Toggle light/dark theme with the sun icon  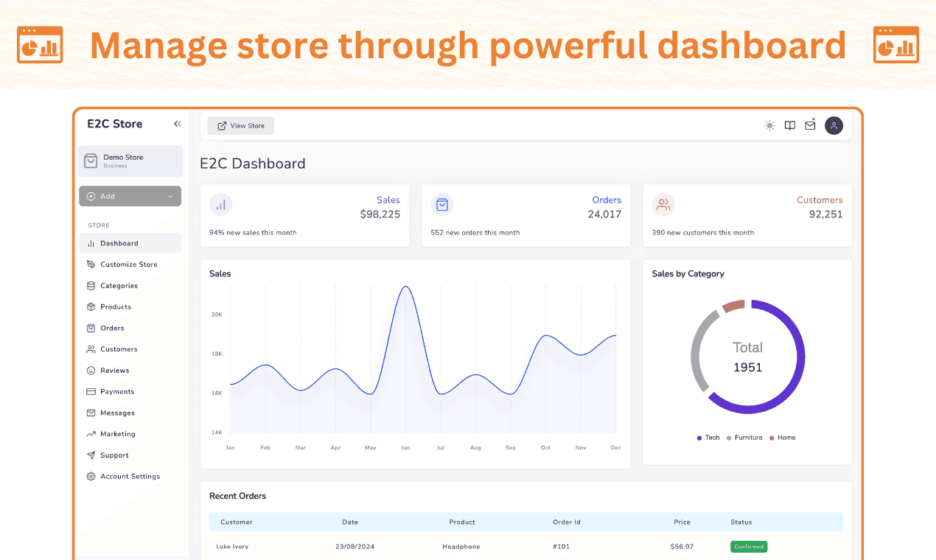[769, 125]
